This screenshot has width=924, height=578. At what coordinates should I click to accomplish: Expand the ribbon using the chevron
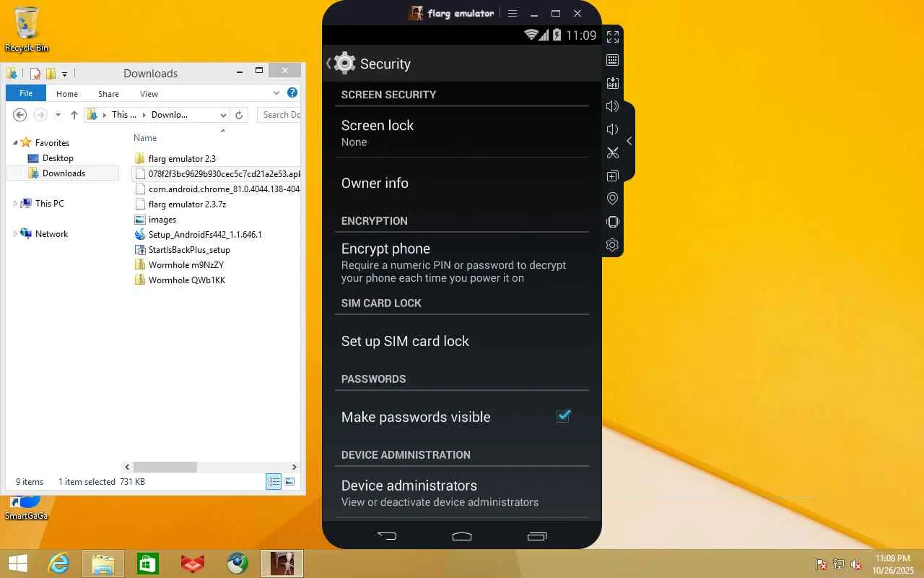[x=276, y=92]
